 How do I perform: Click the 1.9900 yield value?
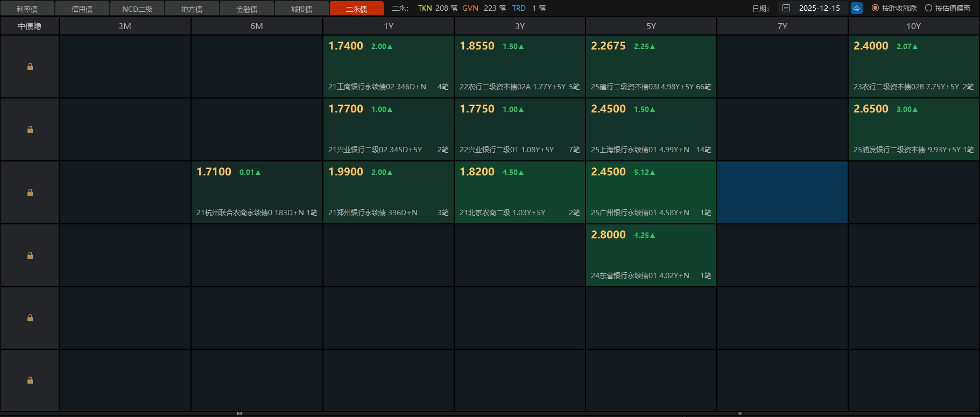click(346, 172)
